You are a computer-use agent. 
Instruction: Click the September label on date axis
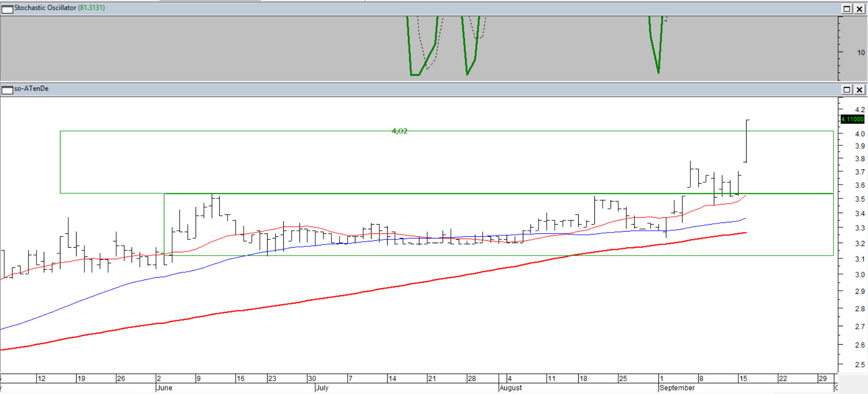(x=677, y=388)
